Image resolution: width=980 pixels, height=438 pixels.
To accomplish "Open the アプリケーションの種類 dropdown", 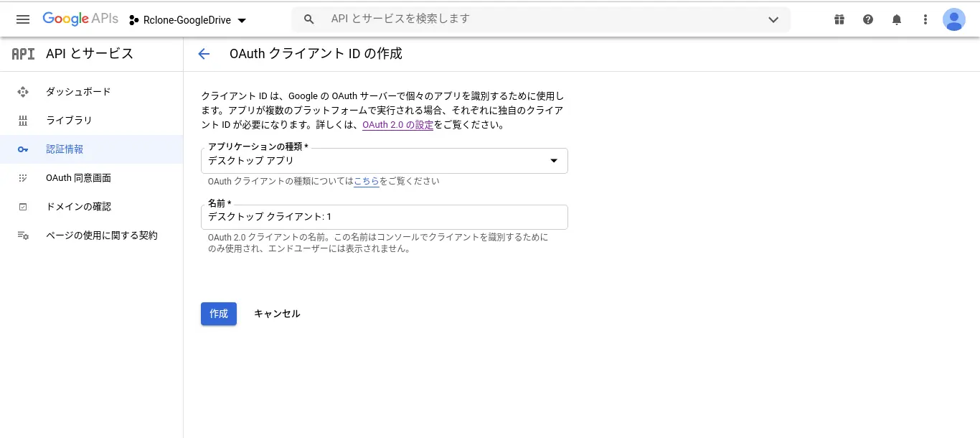I will [385, 161].
